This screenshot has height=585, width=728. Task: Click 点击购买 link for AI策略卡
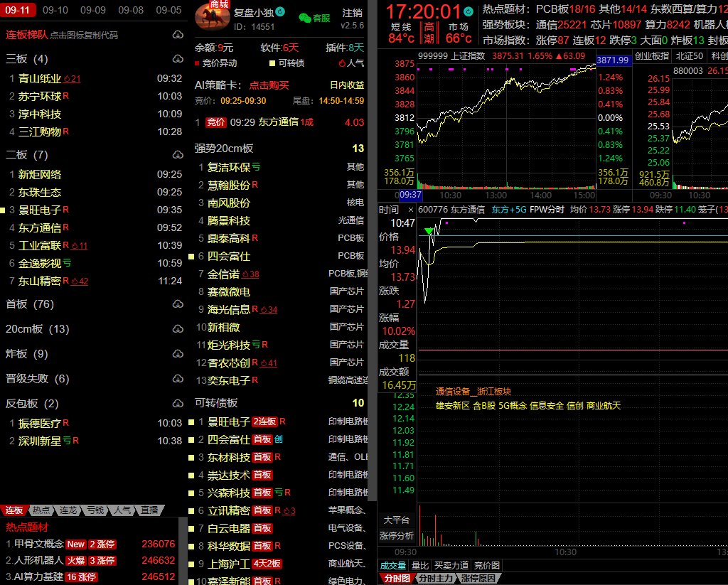point(269,85)
